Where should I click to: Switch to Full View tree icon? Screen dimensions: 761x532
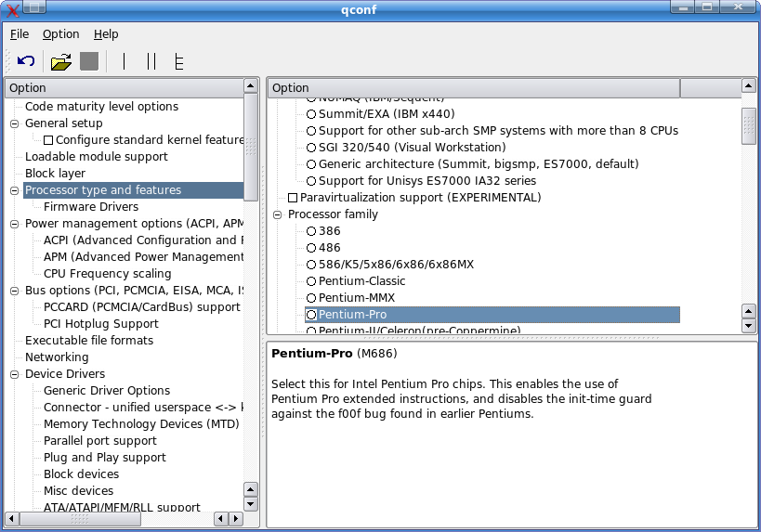(x=179, y=61)
